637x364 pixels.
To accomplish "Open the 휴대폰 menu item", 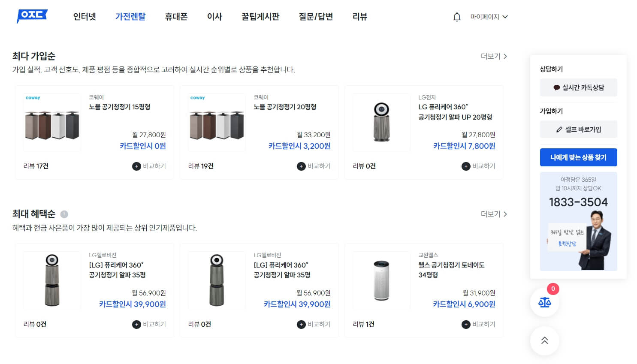I will 176,17.
